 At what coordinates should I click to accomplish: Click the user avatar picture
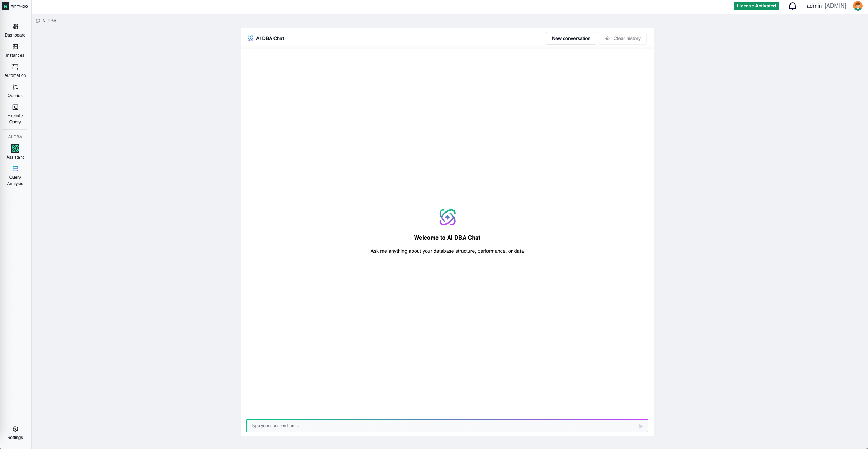click(x=858, y=6)
